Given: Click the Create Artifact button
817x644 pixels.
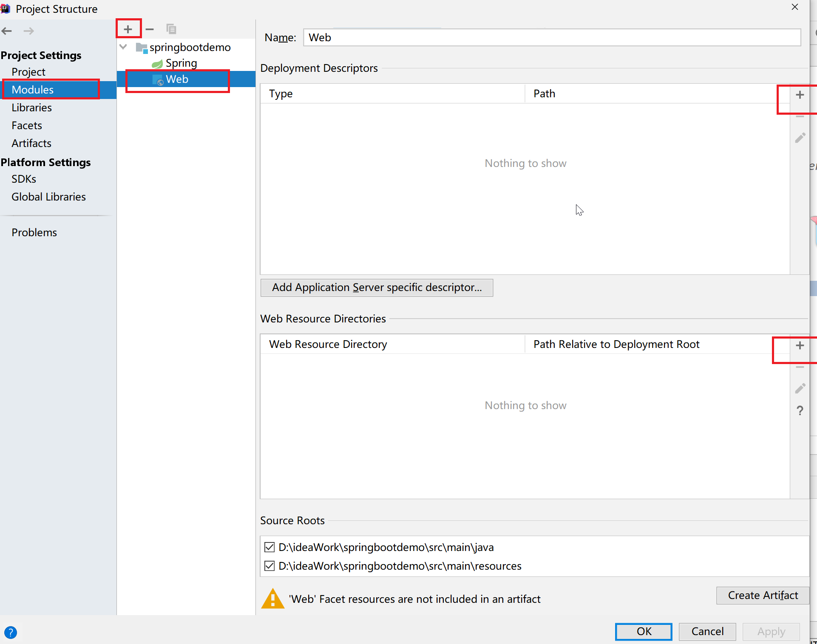Looking at the screenshot, I should [763, 596].
